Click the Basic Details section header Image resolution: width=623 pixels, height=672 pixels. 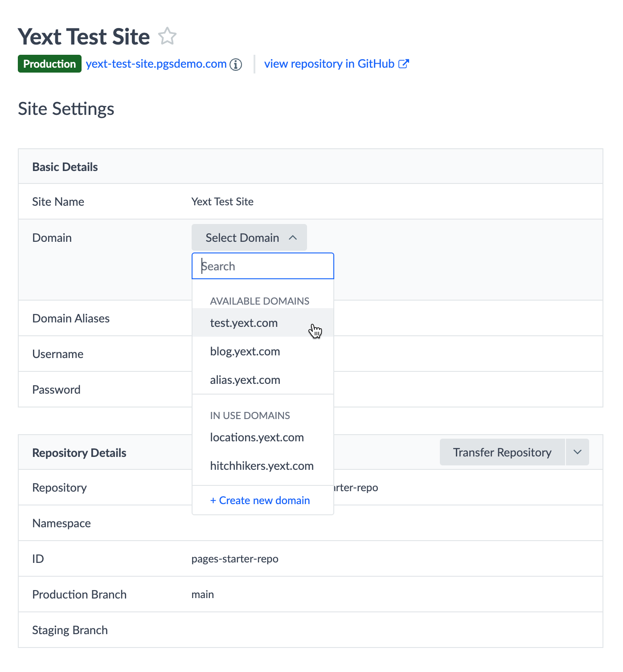(65, 167)
